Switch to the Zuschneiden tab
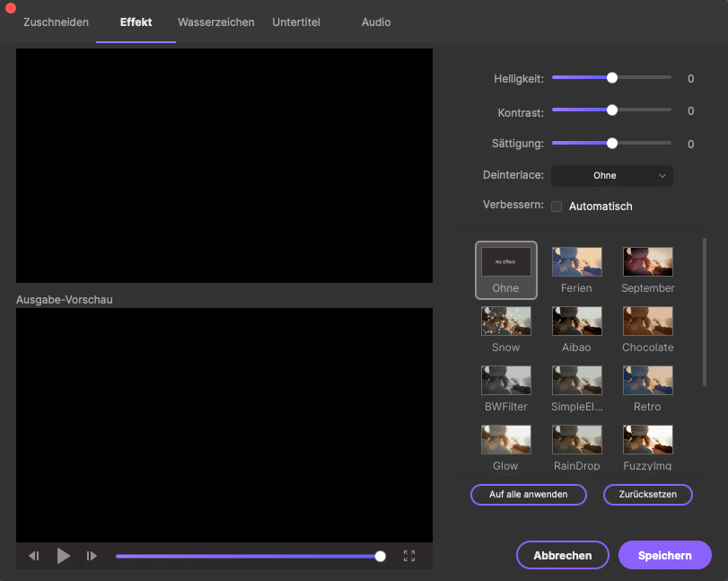This screenshot has width=728, height=581. pyautogui.click(x=56, y=22)
